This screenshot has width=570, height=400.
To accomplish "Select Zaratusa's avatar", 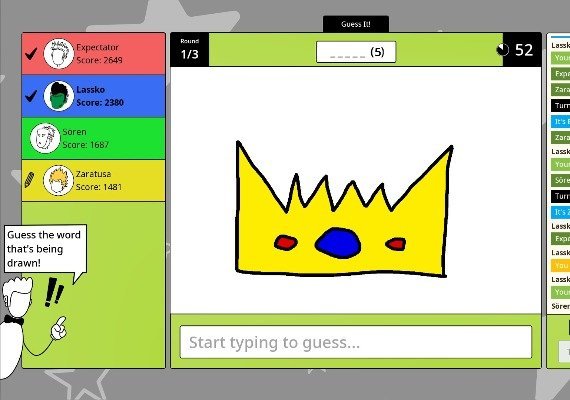I will click(x=58, y=180).
